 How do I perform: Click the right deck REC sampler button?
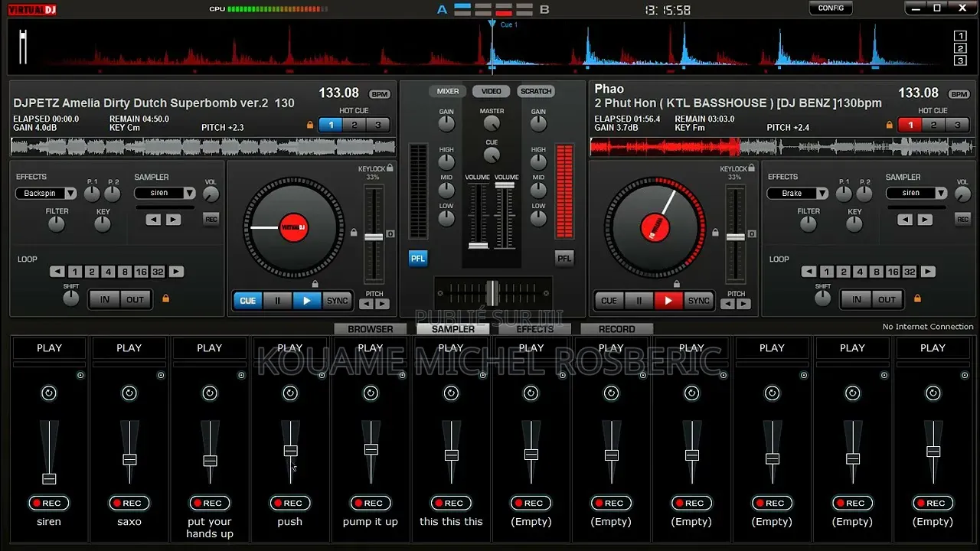(962, 219)
